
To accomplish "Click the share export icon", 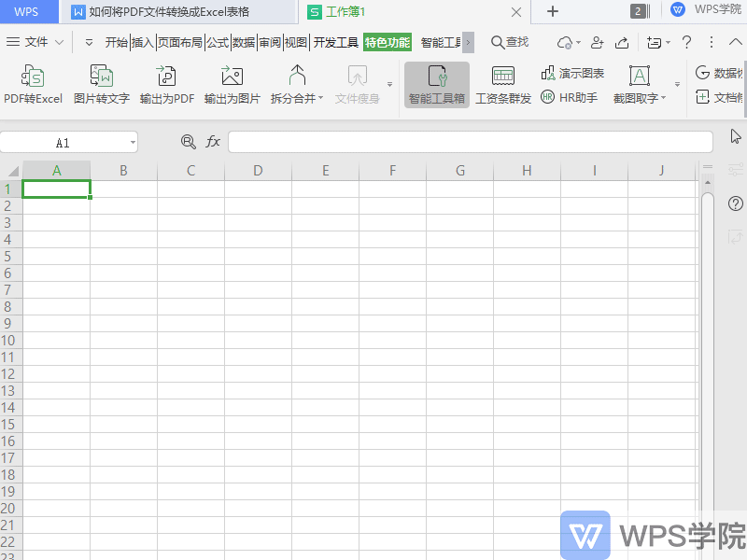I will 622,43.
